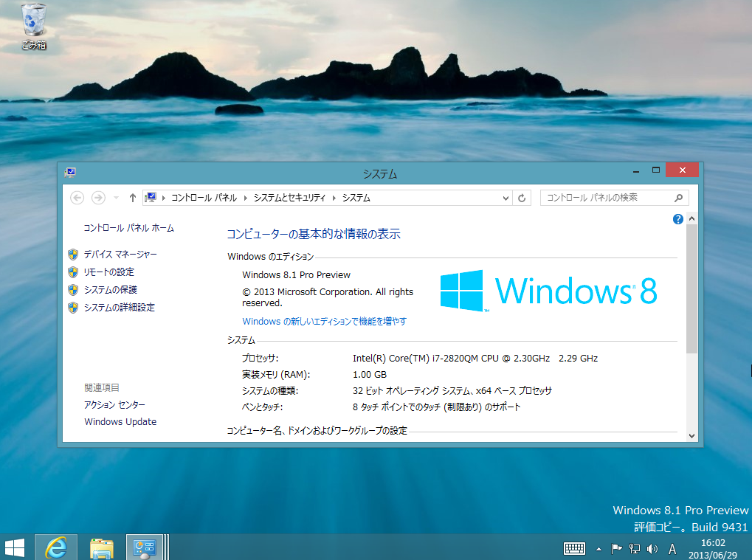Open the recent locations dropdown arrow
The width and height of the screenshot is (752, 560).
[116, 198]
